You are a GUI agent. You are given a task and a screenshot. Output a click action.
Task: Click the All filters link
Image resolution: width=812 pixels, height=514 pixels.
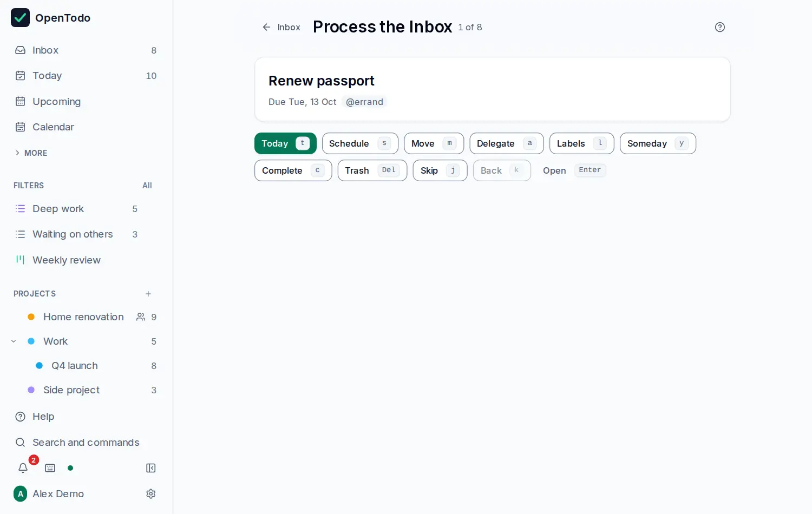[147, 186]
